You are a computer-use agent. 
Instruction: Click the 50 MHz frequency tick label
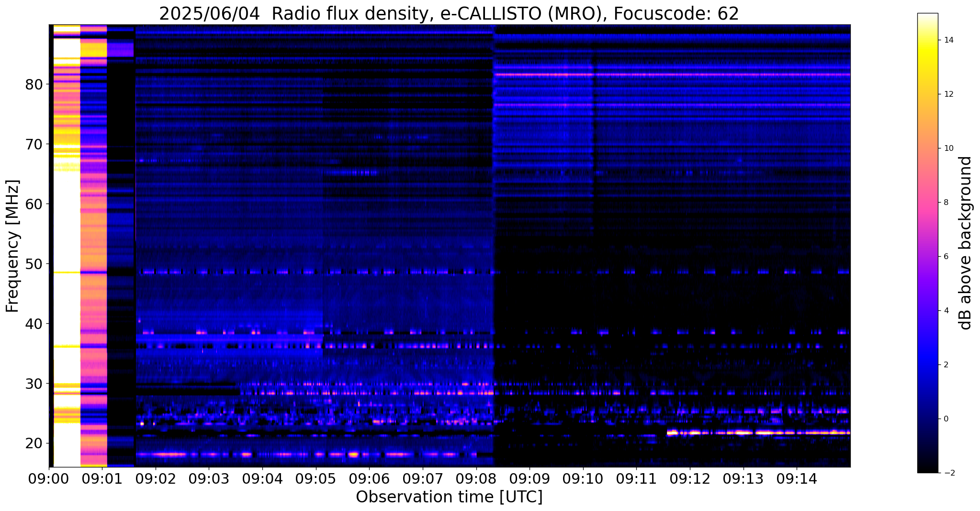click(x=34, y=264)
